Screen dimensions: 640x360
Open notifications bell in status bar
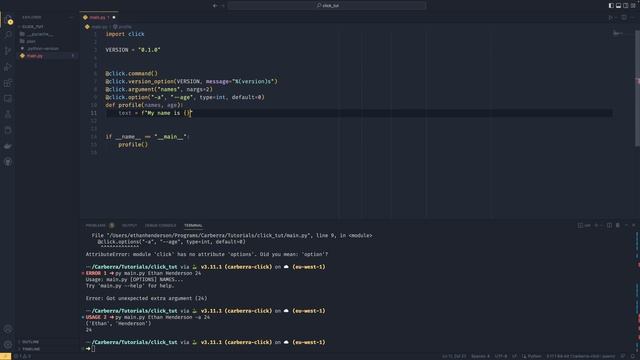click(x=633, y=356)
